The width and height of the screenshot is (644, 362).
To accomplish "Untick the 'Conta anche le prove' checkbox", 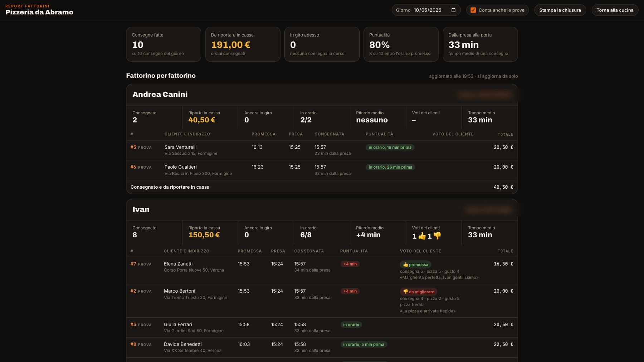I will click(473, 10).
